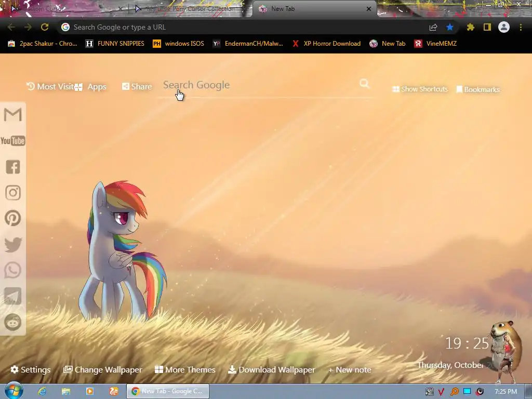The height and width of the screenshot is (399, 532).
Task: Open the Most Visited menu
Action: 50,87
